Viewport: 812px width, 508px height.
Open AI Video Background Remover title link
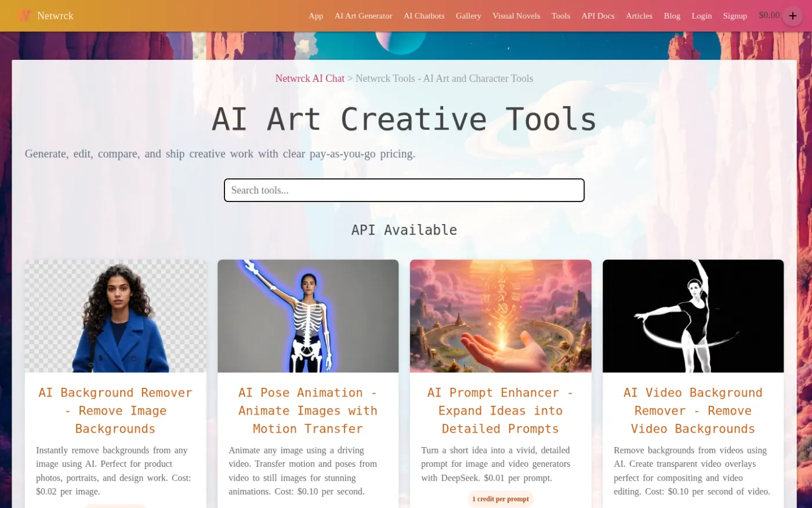693,410
